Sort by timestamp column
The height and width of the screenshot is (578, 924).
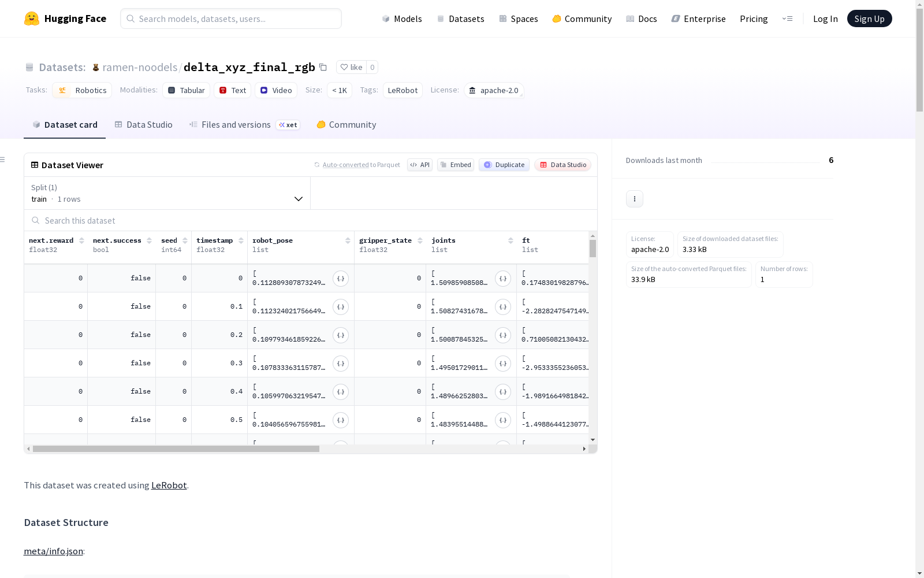241,240
